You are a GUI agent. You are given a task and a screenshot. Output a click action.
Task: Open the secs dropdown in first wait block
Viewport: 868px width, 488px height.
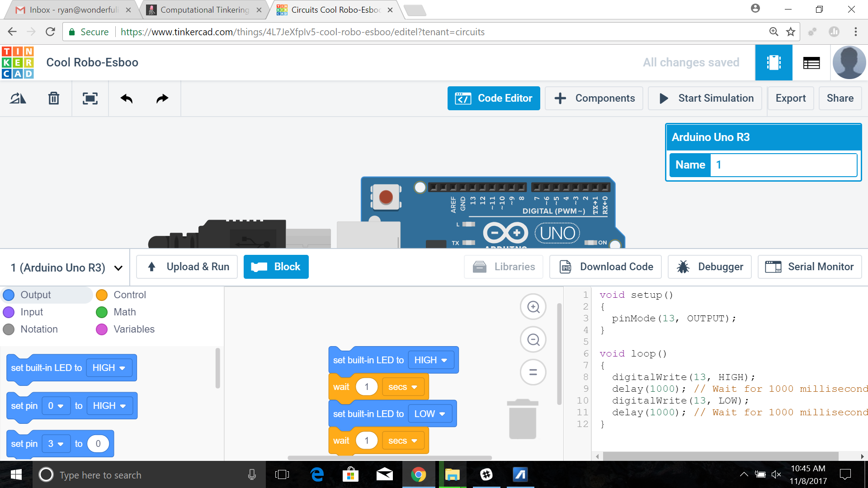[x=402, y=387]
